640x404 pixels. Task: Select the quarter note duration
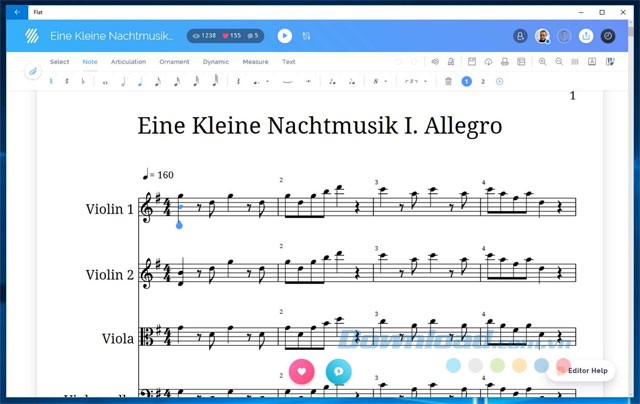click(139, 81)
